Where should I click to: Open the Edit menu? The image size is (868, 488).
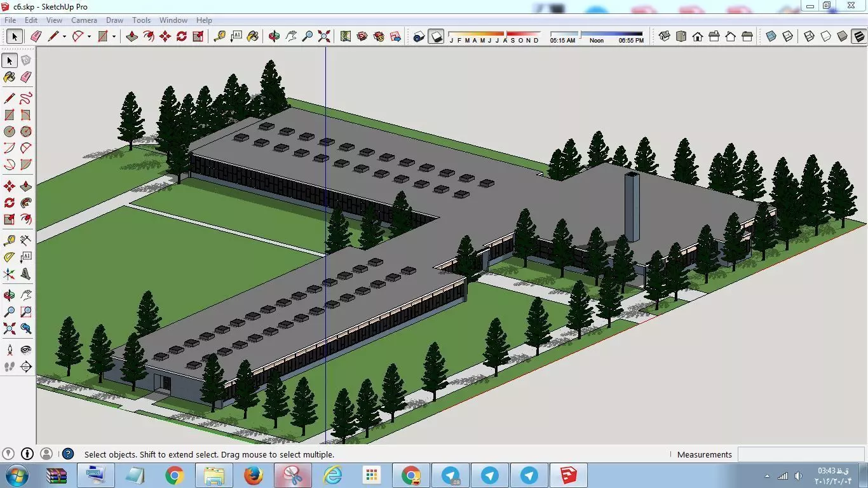(x=31, y=20)
